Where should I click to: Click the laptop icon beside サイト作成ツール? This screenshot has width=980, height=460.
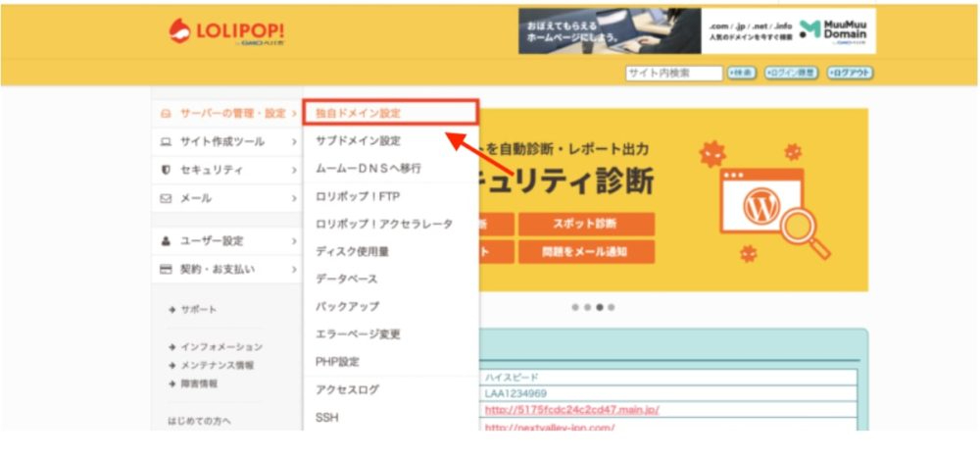(166, 142)
